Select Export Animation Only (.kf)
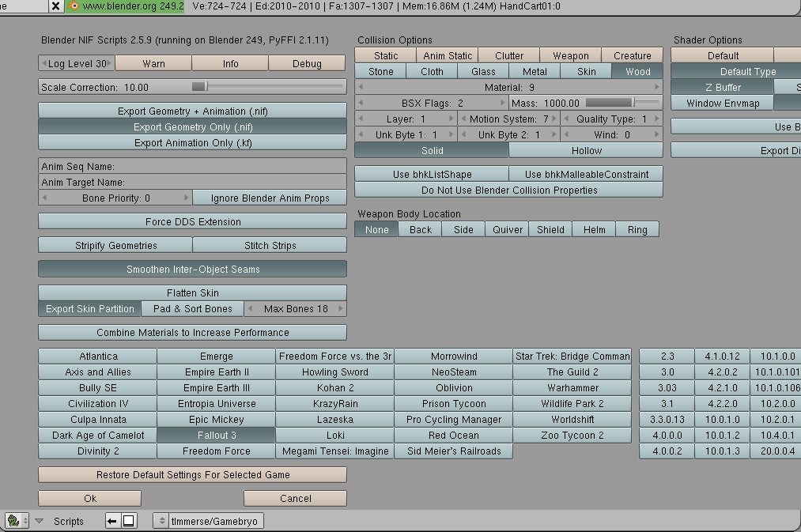This screenshot has height=532, width=801. pos(193,142)
